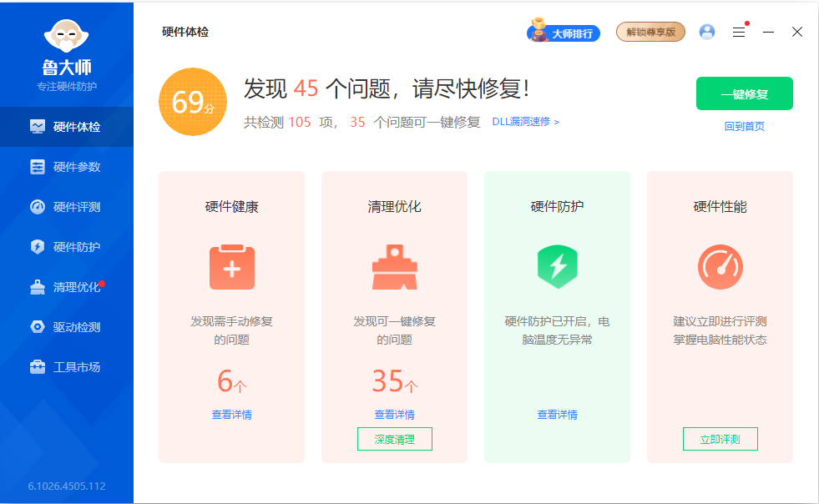This screenshot has height=504, width=819.
Task: Click the 硬件健康 medical kit icon
Action: (231, 267)
